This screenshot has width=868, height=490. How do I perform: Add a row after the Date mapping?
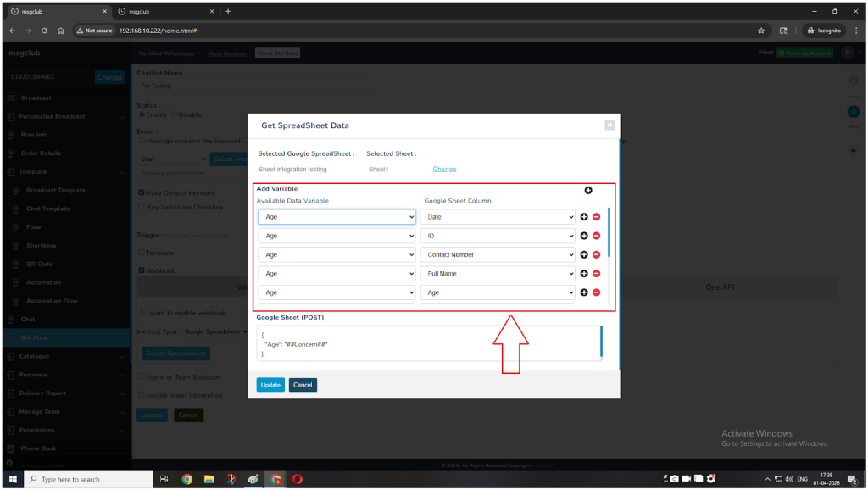pyautogui.click(x=584, y=217)
